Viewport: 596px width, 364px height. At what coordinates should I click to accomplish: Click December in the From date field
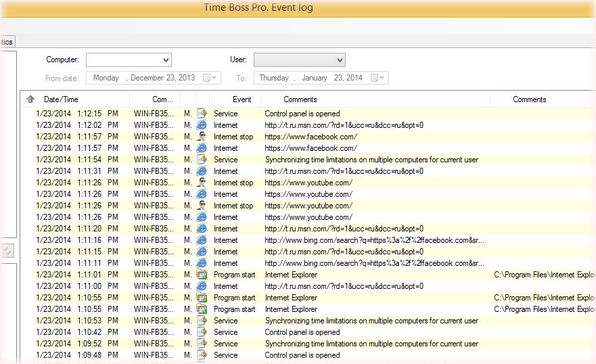tap(147, 78)
